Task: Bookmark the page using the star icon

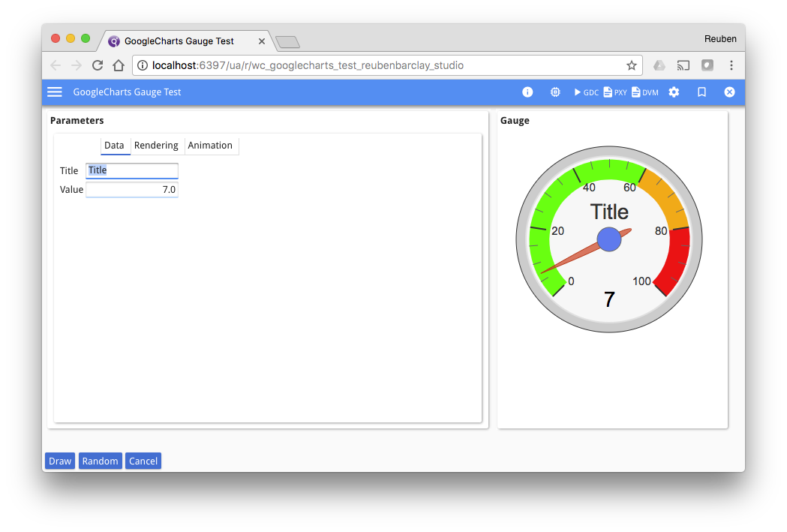Action: (632, 65)
